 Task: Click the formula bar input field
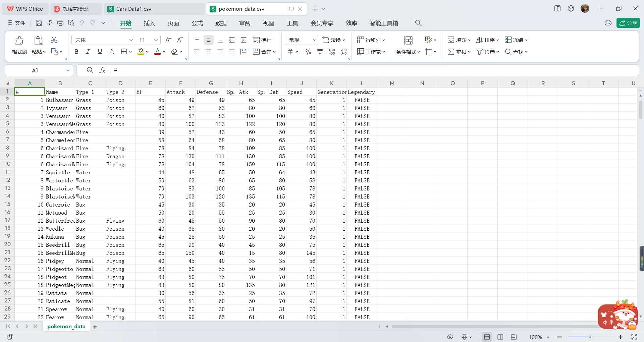374,70
